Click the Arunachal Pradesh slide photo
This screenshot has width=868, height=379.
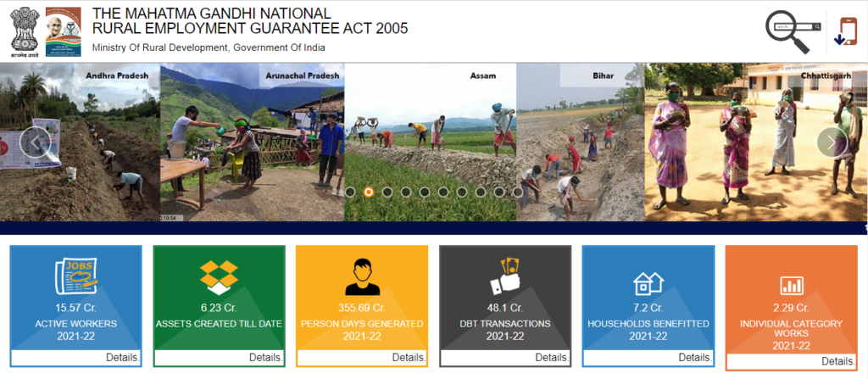pyautogui.click(x=252, y=142)
